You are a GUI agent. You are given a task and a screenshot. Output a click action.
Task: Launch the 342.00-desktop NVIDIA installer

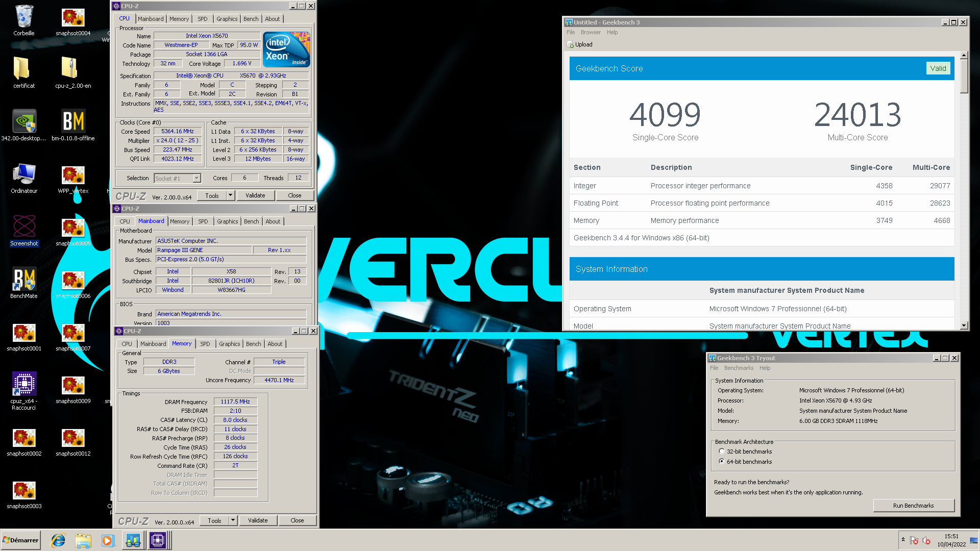click(x=24, y=126)
